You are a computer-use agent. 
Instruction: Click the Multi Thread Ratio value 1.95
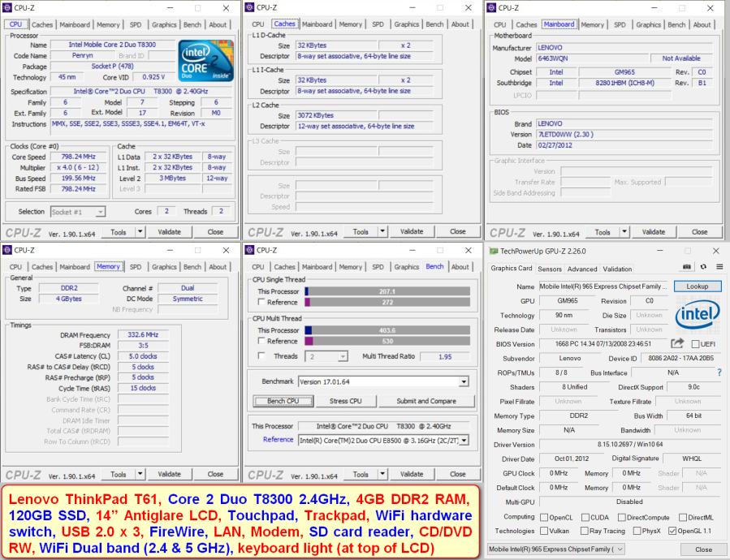point(445,356)
